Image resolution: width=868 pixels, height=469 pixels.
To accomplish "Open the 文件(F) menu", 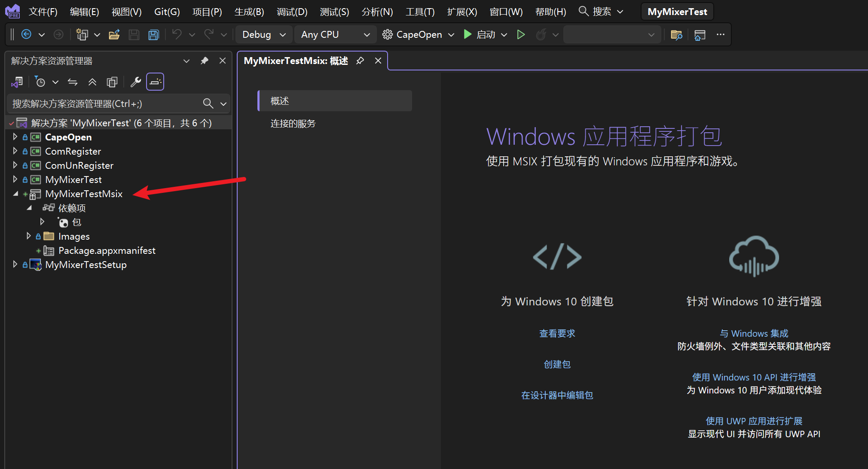I will click(x=43, y=12).
